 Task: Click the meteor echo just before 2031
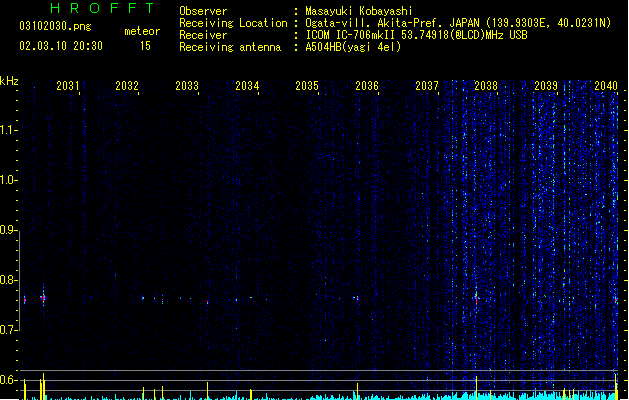pos(43,297)
